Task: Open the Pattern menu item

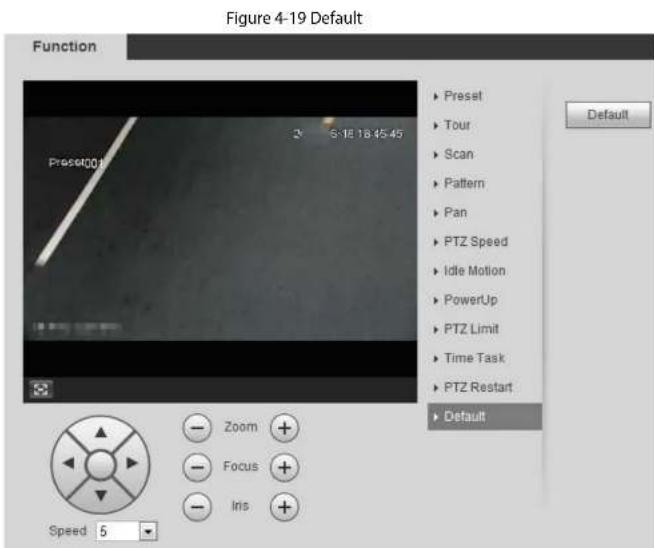Action: click(x=464, y=184)
